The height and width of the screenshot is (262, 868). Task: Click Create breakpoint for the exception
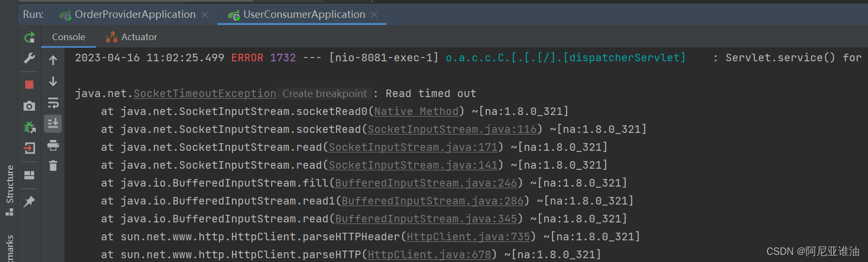click(x=325, y=93)
